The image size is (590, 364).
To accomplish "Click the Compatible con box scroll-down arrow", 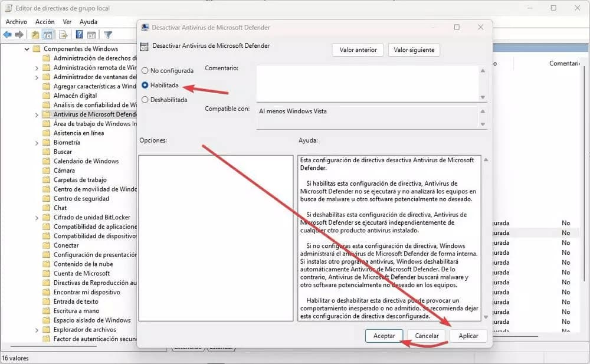I will point(483,124).
